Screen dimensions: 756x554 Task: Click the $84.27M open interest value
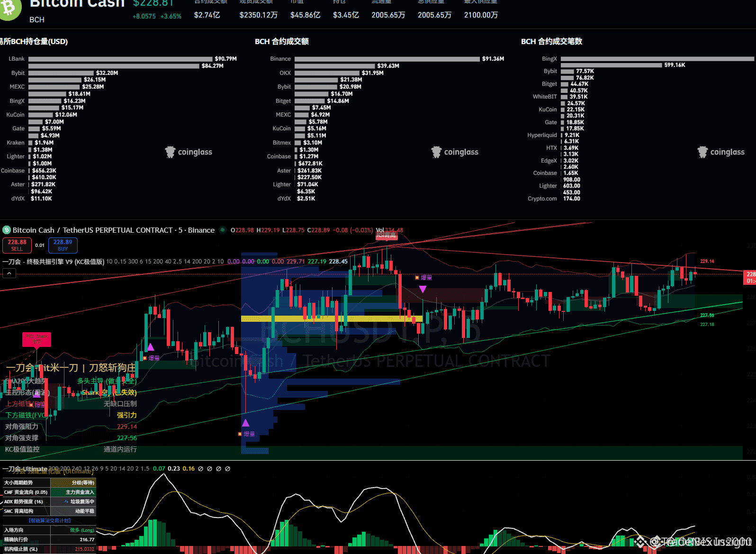click(213, 66)
